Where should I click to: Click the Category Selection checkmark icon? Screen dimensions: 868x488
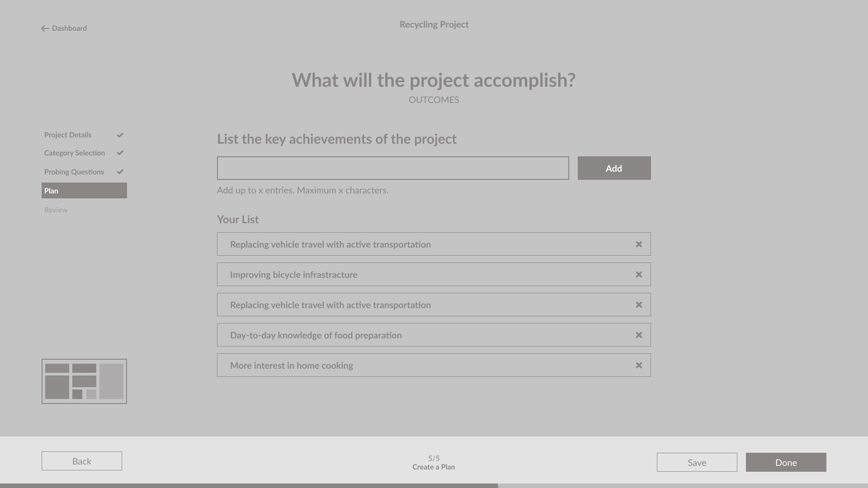120,153
